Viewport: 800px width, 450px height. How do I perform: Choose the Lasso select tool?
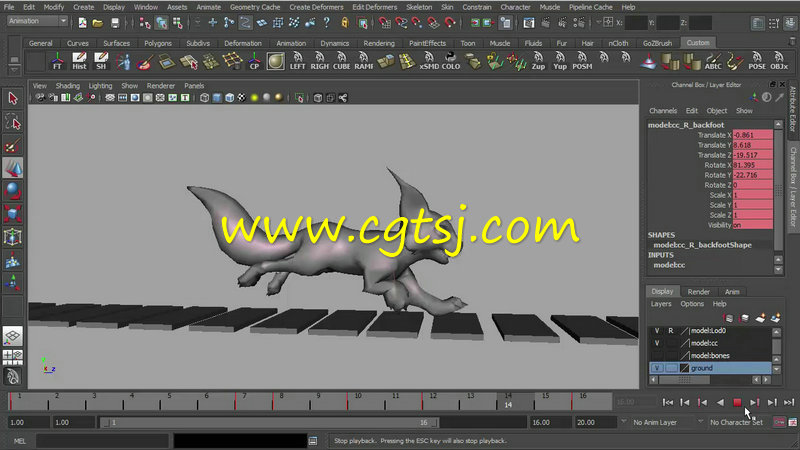13,122
